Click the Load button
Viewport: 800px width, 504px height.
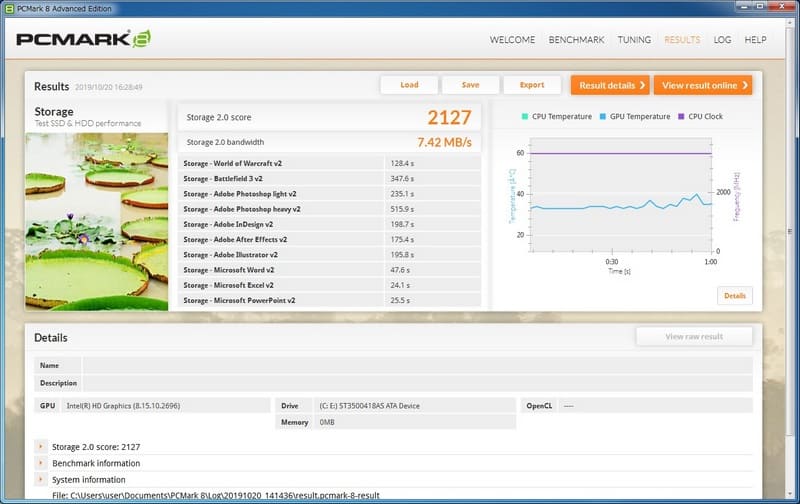pyautogui.click(x=409, y=85)
